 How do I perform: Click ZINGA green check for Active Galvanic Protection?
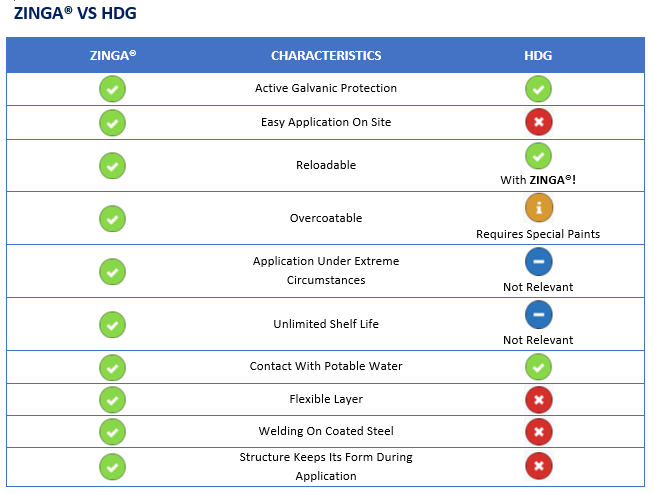coord(112,89)
